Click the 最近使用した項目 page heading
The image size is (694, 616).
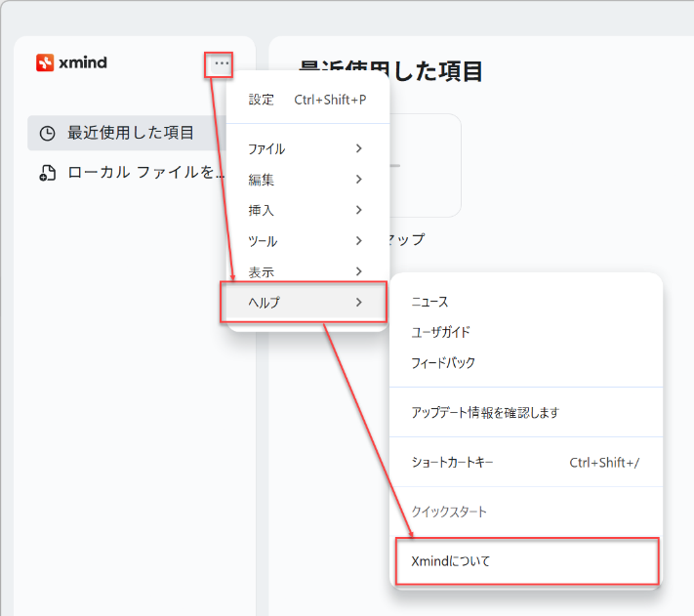390,71
